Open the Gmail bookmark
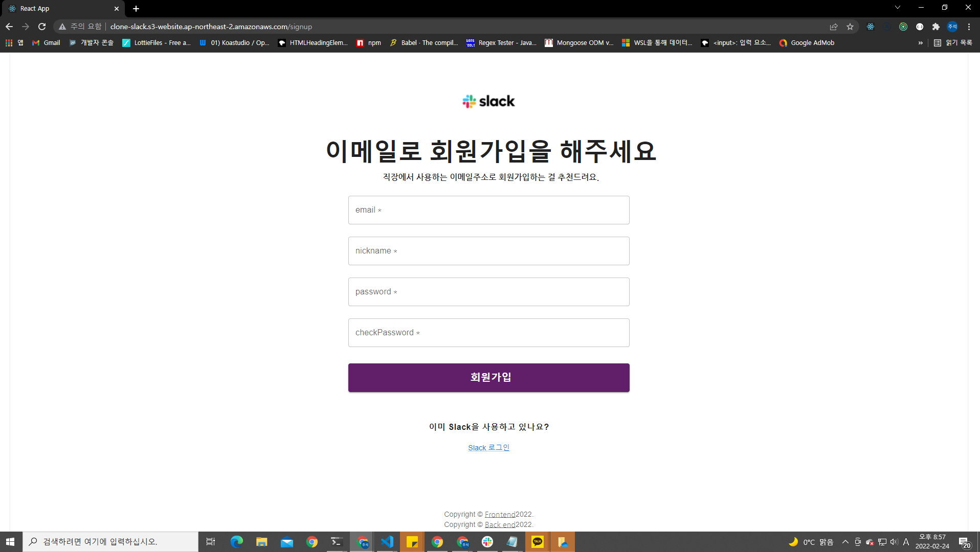The height and width of the screenshot is (552, 980). click(46, 43)
